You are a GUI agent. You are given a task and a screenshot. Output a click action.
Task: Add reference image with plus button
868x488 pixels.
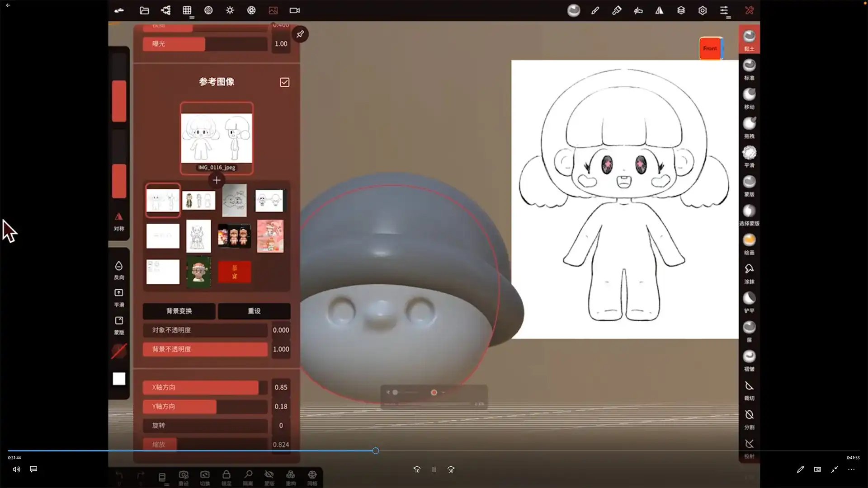(217, 180)
